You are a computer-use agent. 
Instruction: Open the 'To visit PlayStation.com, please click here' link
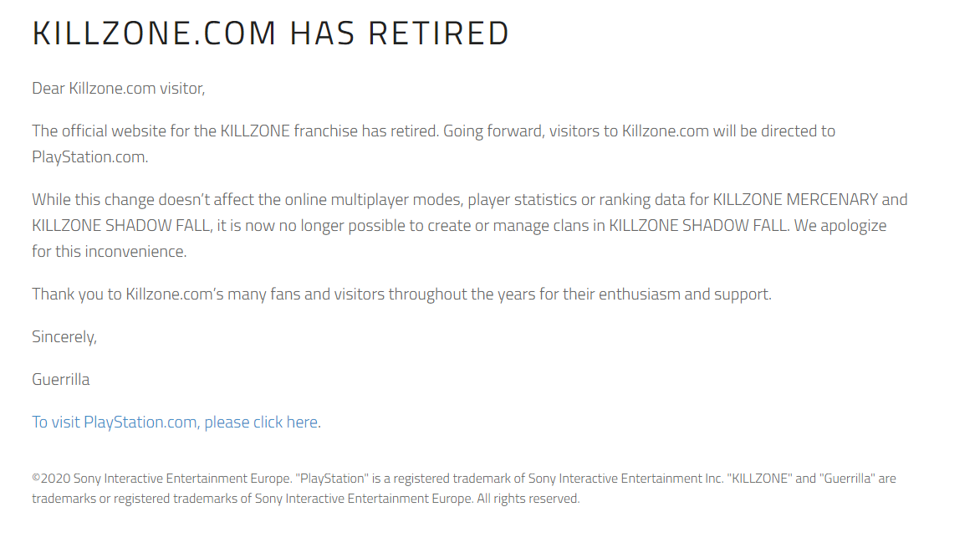[175, 423]
